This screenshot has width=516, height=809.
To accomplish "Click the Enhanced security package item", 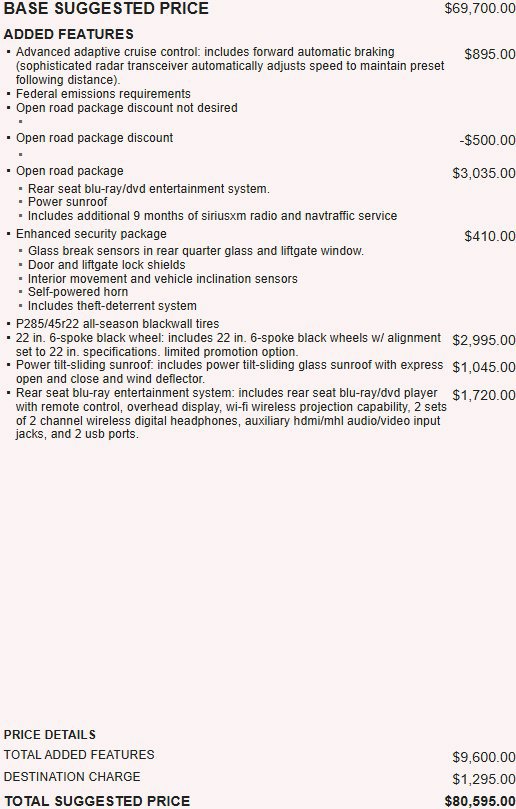I will click(x=91, y=234).
